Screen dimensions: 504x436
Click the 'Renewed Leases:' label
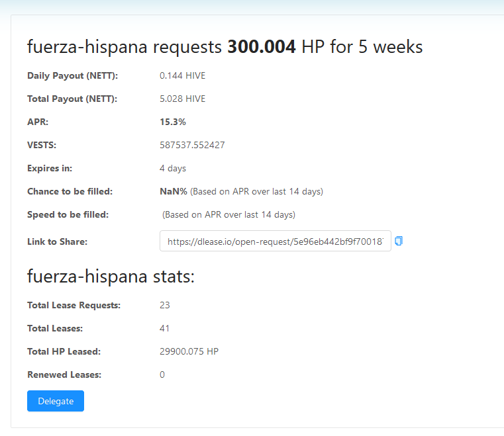(64, 374)
